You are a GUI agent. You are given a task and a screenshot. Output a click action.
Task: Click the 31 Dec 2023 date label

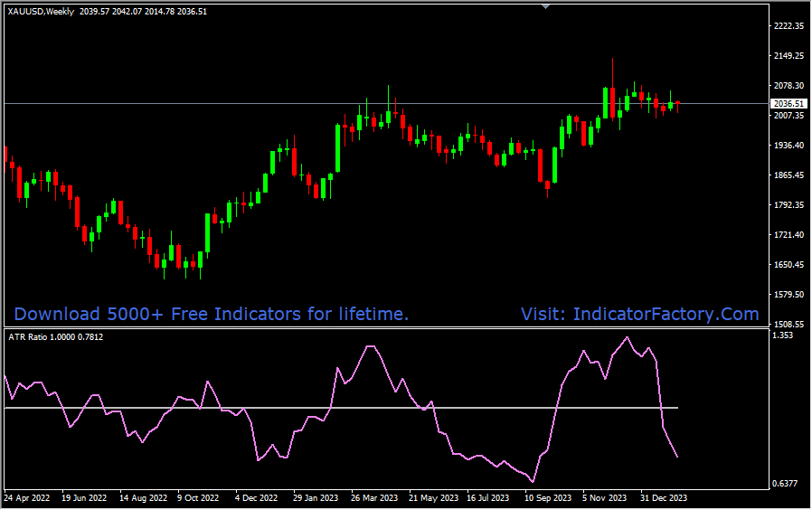(x=664, y=498)
